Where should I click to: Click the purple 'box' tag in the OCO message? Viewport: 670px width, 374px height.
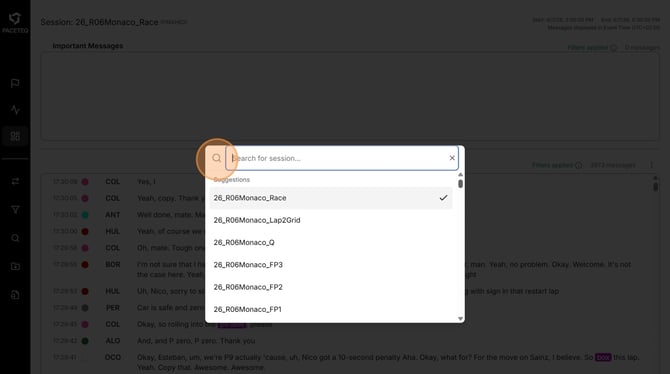click(x=602, y=357)
